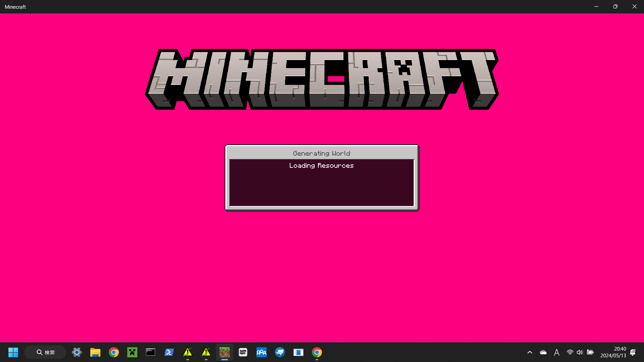Open the Settings gear icon in taskbar

(x=77, y=352)
